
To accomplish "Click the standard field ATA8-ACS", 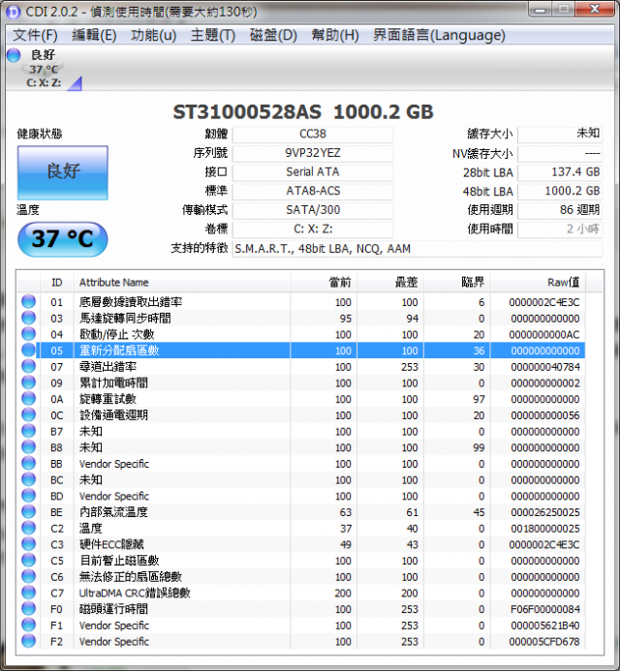I will tap(313, 191).
